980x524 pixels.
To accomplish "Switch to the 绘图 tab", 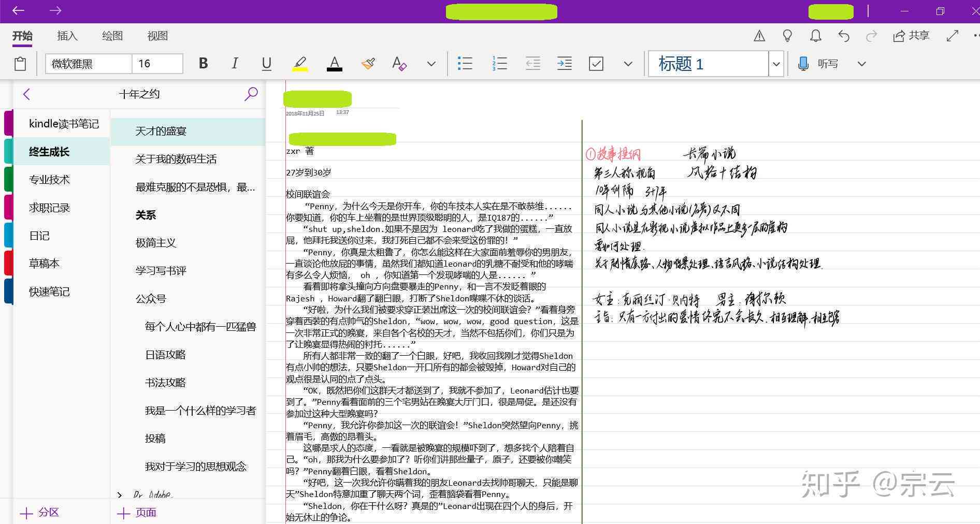I will 112,36.
